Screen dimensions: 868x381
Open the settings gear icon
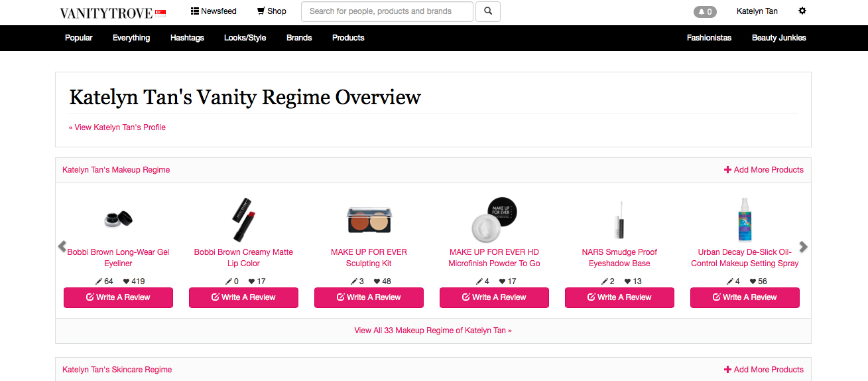coord(802,11)
